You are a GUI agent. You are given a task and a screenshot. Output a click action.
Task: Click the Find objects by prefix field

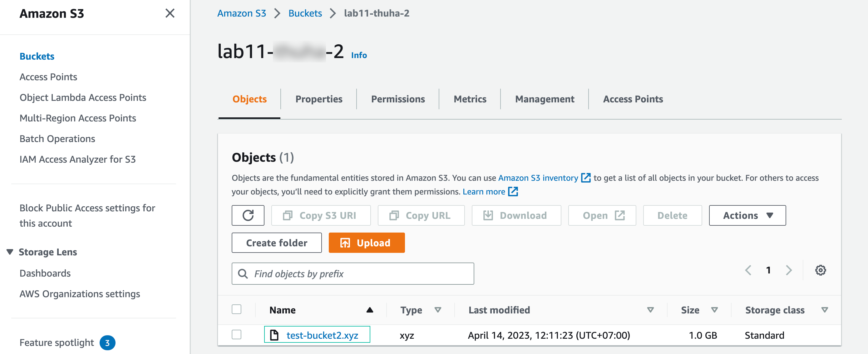353,273
